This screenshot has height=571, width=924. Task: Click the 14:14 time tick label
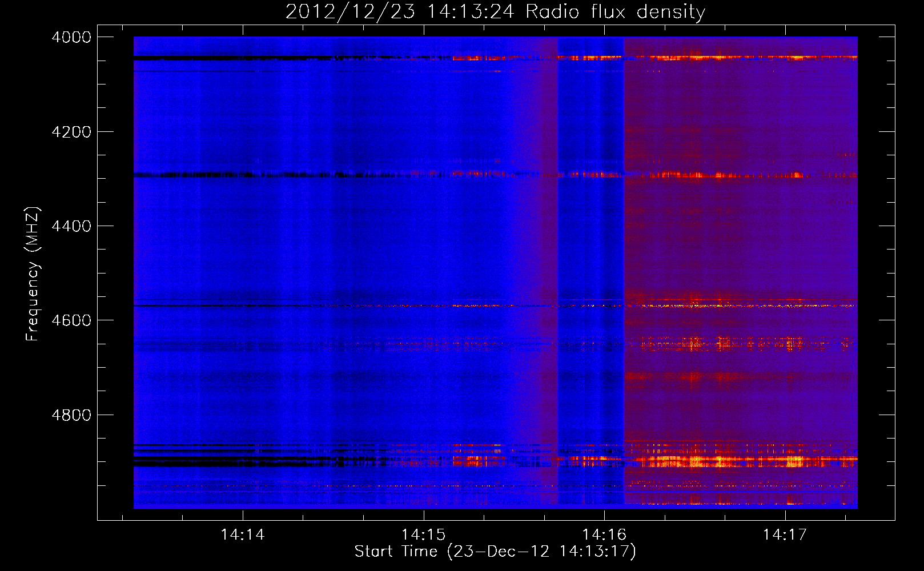[243, 534]
